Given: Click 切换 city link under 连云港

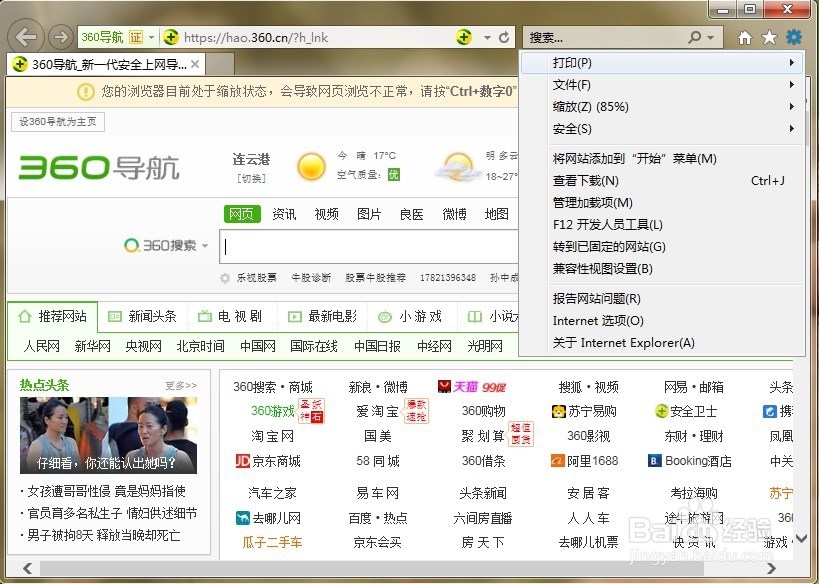Looking at the screenshot, I should (x=252, y=179).
